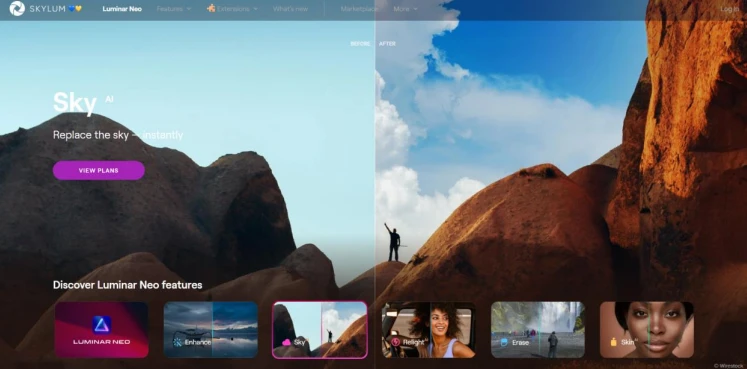The height and width of the screenshot is (369, 747).
Task: Click the before/after divider slider line
Action: coord(375,190)
